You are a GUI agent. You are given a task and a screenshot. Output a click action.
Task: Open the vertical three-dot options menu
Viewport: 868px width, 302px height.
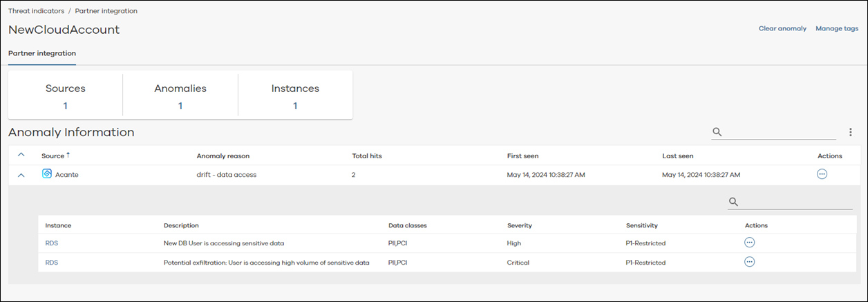click(851, 132)
